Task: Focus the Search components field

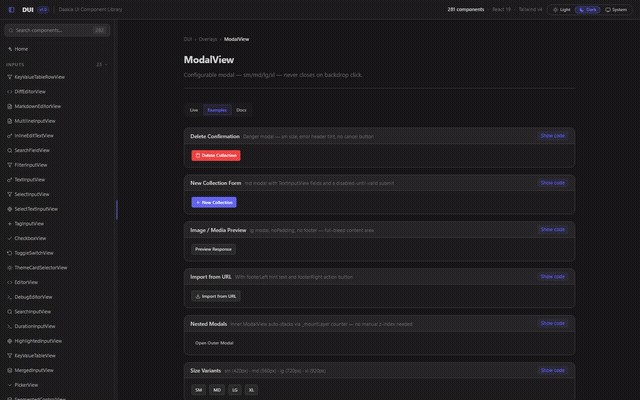Action: pyautogui.click(x=57, y=30)
